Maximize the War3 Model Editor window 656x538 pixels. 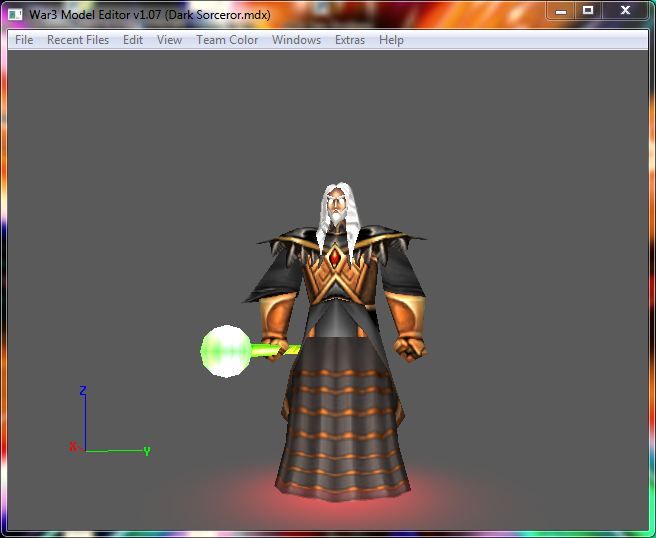[x=588, y=10]
